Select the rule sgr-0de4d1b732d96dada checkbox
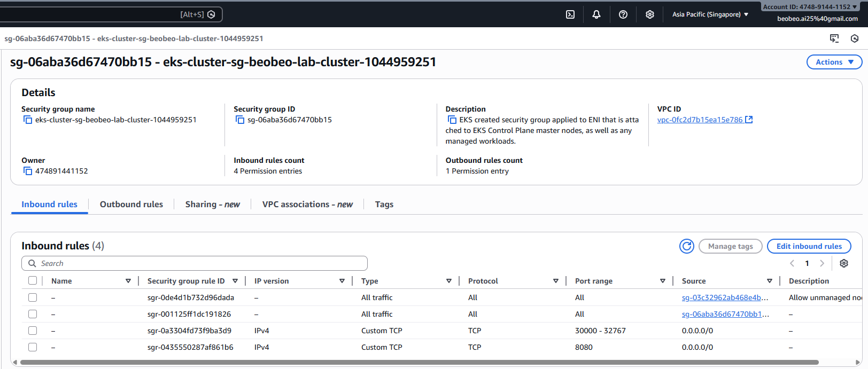The height and width of the screenshot is (369, 868). tap(33, 297)
